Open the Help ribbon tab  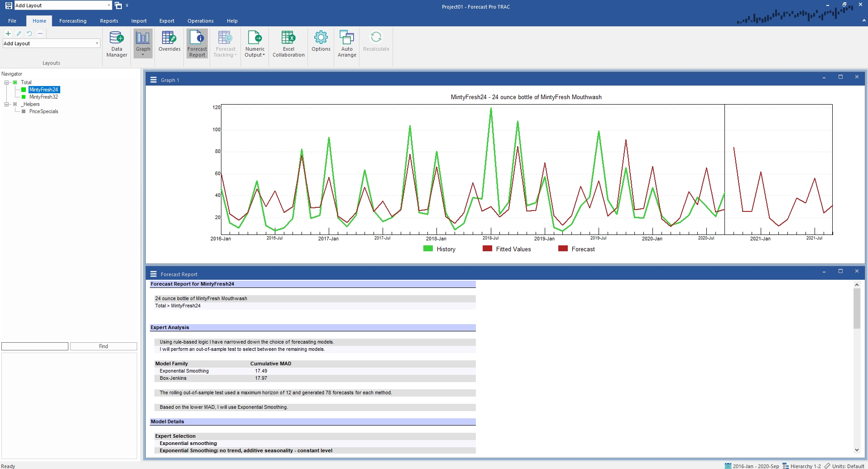click(232, 21)
